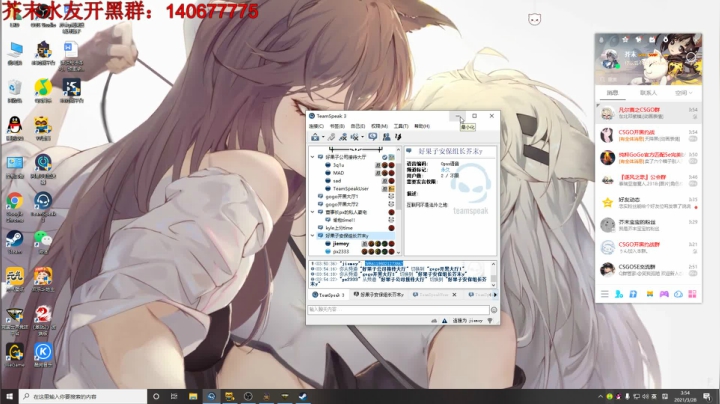This screenshot has height=404, width=720.
Task: Select TeamSpeakUser in the channel tree
Action: pyautogui.click(x=351, y=189)
